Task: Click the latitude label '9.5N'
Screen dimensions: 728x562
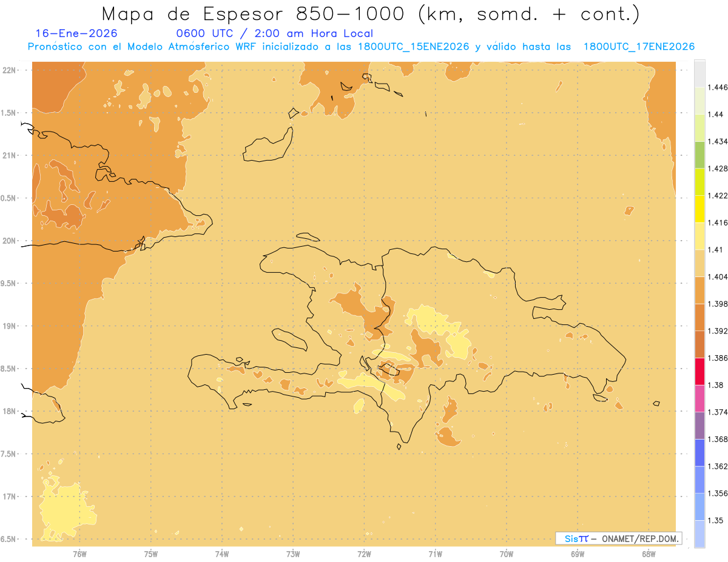Action: (9, 283)
